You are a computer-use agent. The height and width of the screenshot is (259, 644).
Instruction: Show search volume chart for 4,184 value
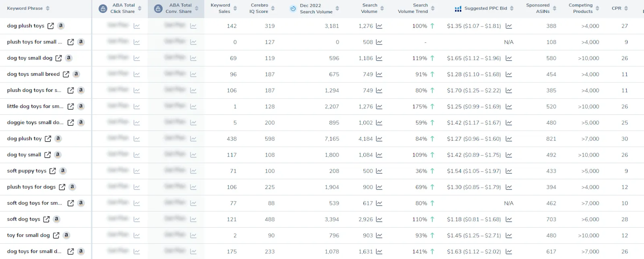tap(379, 139)
